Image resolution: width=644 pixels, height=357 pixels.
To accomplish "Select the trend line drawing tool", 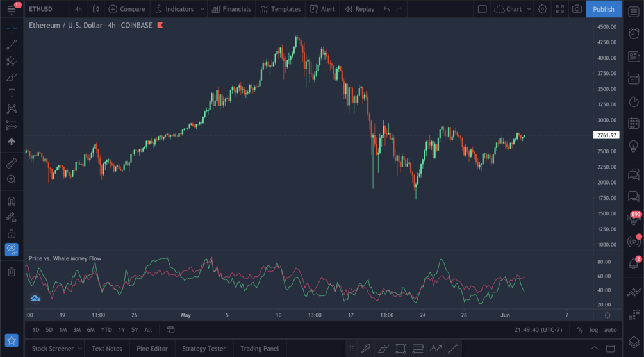I will click(x=12, y=45).
